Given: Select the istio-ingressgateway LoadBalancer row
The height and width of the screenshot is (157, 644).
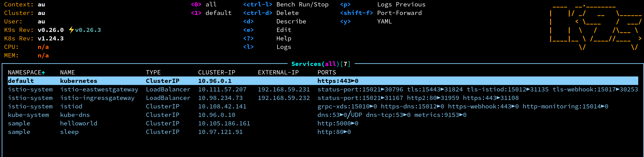Looking at the screenshot, I should coord(97,98).
